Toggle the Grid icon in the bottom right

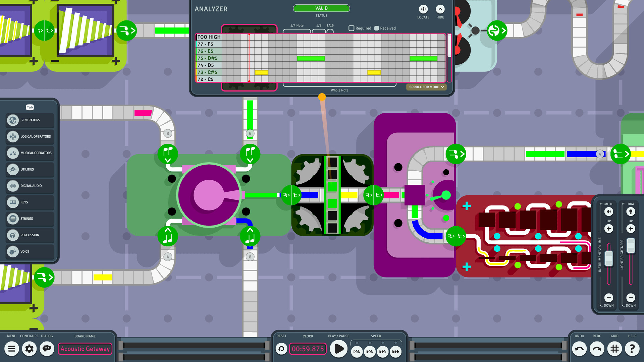click(614, 349)
